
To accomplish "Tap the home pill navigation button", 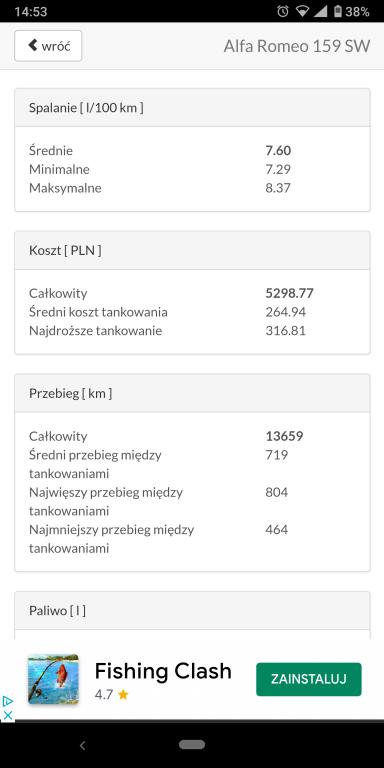I will 192,744.
